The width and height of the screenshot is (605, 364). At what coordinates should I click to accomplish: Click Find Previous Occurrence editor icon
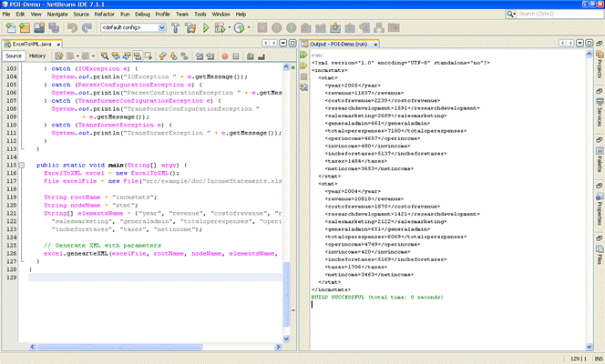116,56
